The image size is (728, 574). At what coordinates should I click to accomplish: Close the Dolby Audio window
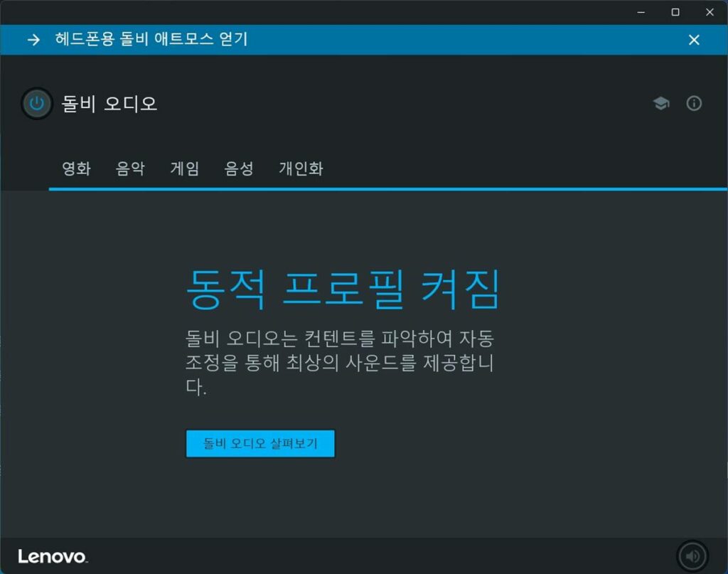coord(710,13)
